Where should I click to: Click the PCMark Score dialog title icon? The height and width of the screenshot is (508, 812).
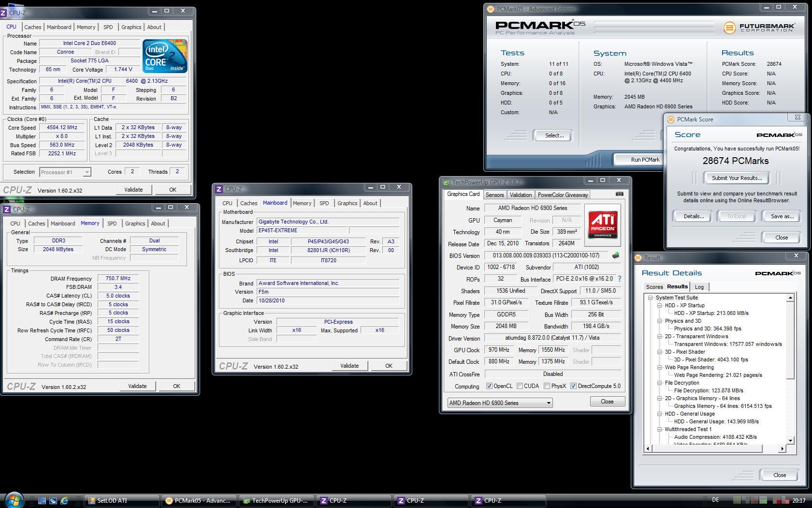pyautogui.click(x=670, y=119)
